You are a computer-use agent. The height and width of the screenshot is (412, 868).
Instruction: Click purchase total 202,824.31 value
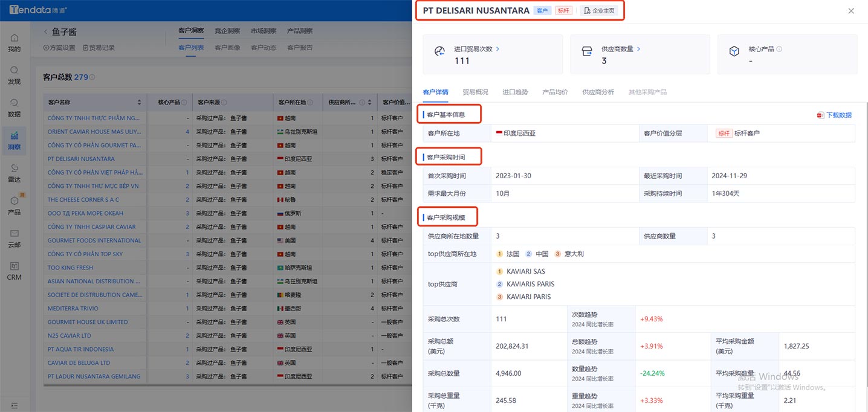coord(512,346)
